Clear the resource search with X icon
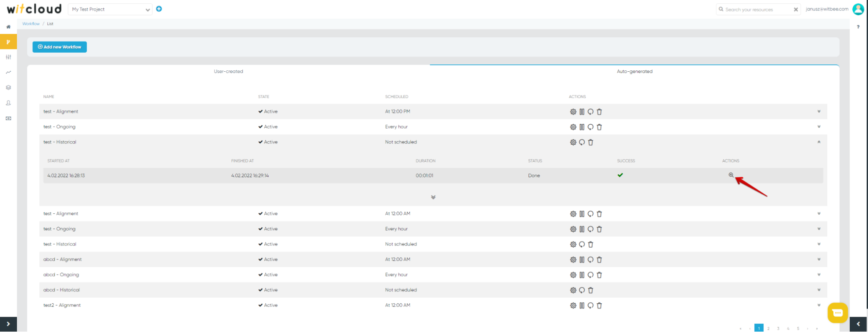The height and width of the screenshot is (332, 868). (x=796, y=10)
